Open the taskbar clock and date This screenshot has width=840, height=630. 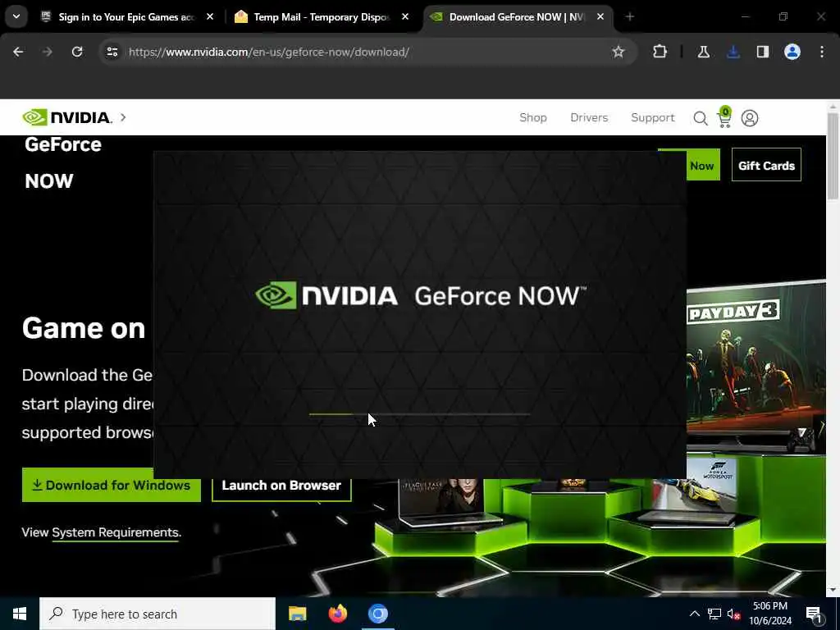(769, 614)
